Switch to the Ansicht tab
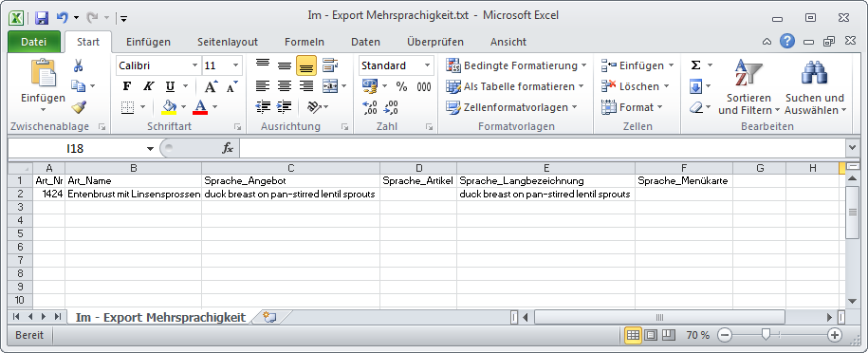This screenshot has height=353, width=868. [x=508, y=42]
